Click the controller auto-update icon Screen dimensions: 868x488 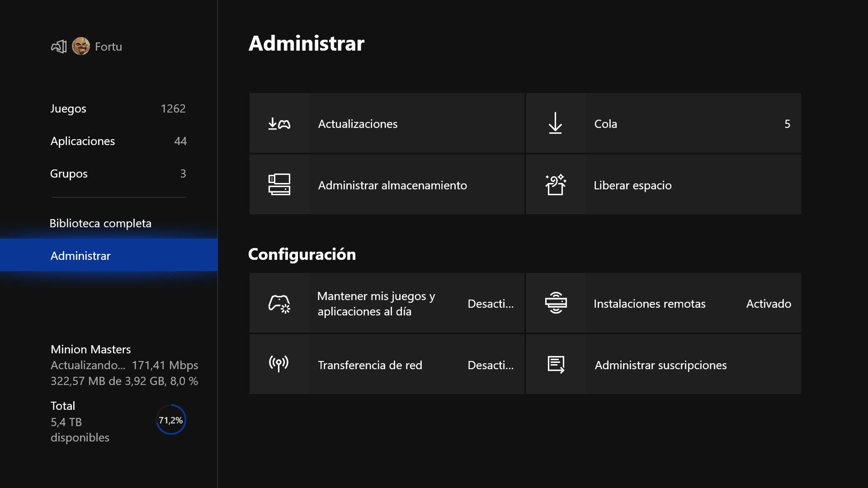[279, 303]
